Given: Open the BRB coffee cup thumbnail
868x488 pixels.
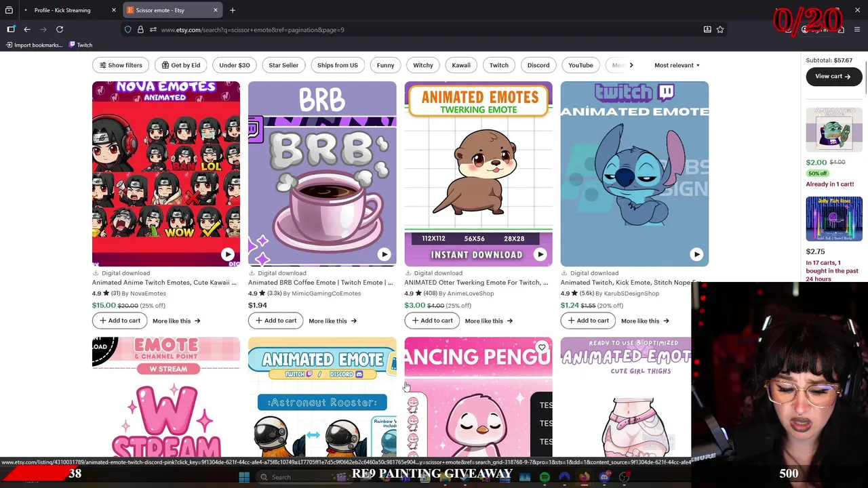Looking at the screenshot, I should click(x=322, y=174).
